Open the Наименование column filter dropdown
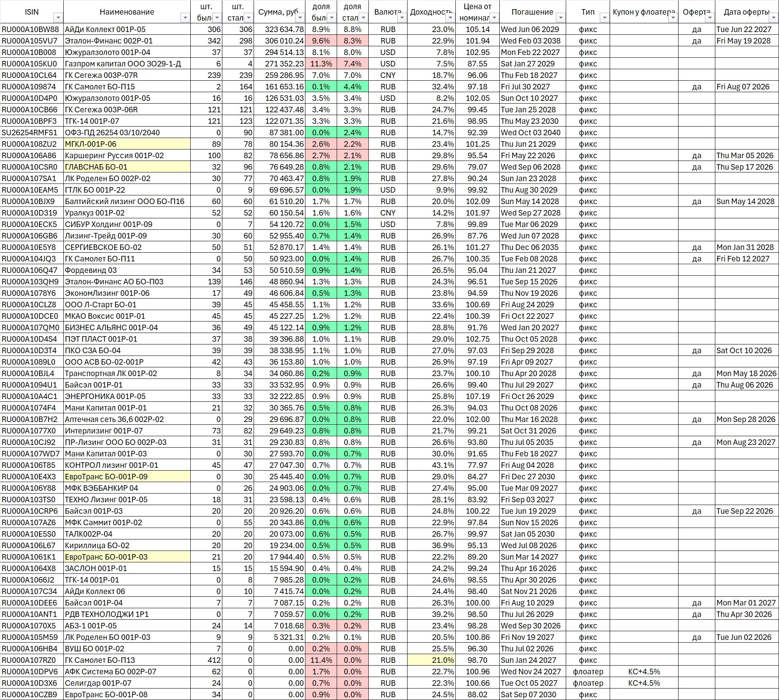 [x=185, y=18]
